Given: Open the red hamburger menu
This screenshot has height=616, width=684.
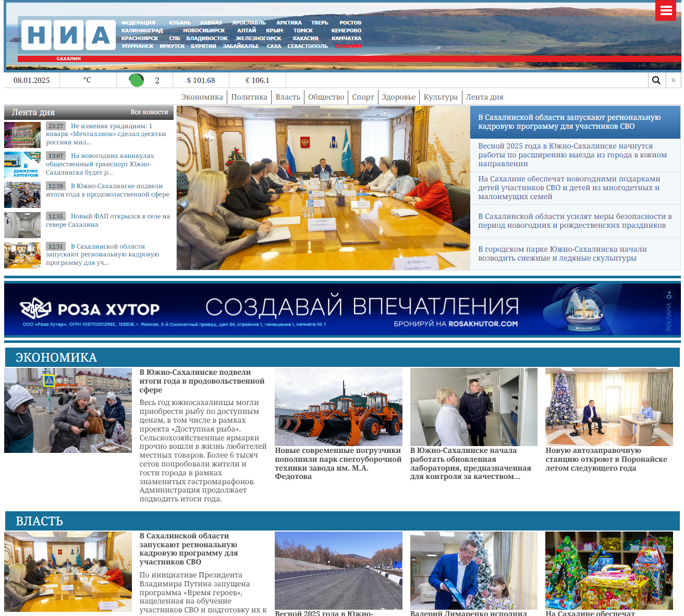Looking at the screenshot, I should tap(666, 10).
